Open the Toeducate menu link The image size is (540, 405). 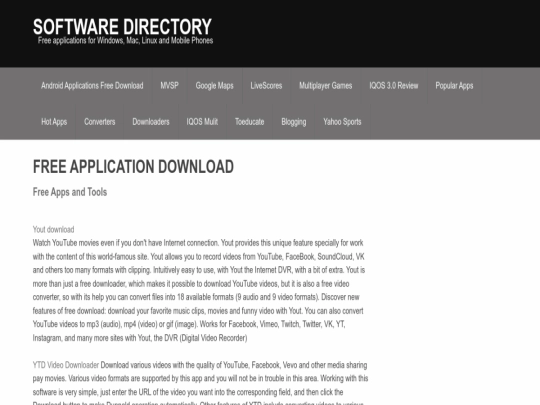tap(250, 122)
